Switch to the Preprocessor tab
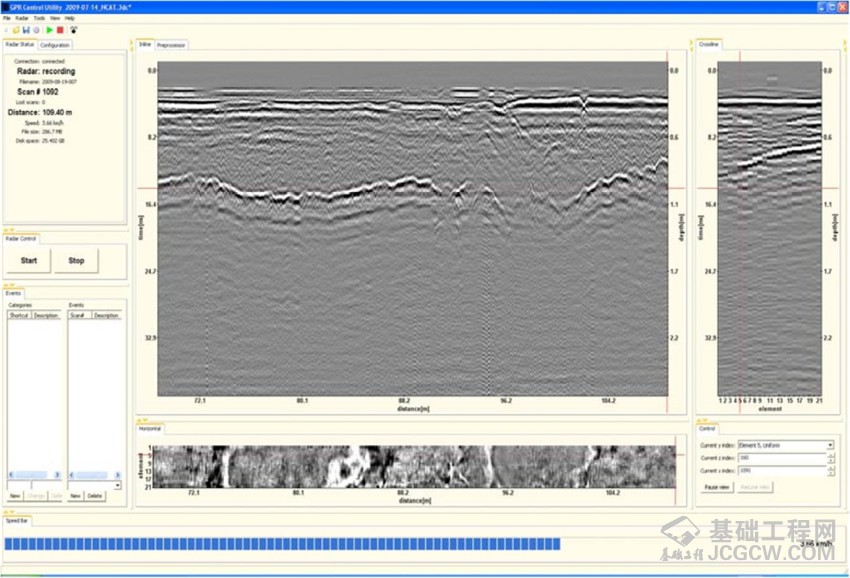 172,45
